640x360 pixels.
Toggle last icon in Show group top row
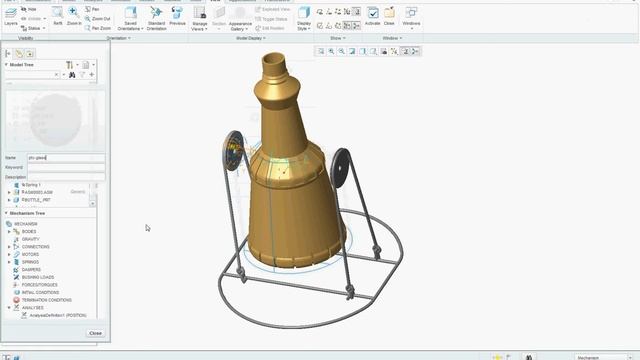(356, 12)
